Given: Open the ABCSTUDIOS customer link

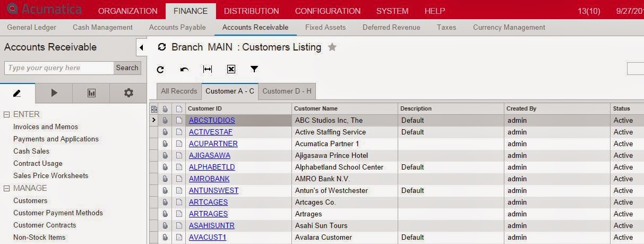Looking at the screenshot, I should (212, 120).
